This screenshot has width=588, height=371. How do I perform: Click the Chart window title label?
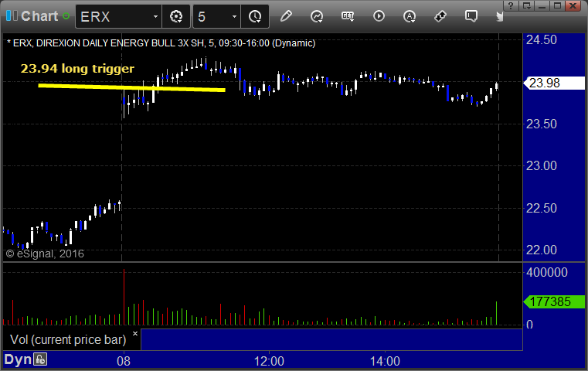(x=39, y=16)
